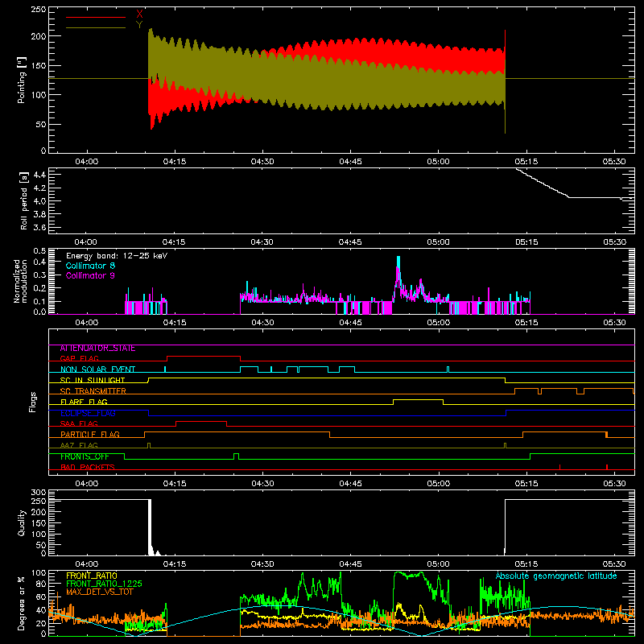Screen dimensions: 644x644
Task: Click the 'Quality' y-axis title
Action: (x=22, y=522)
